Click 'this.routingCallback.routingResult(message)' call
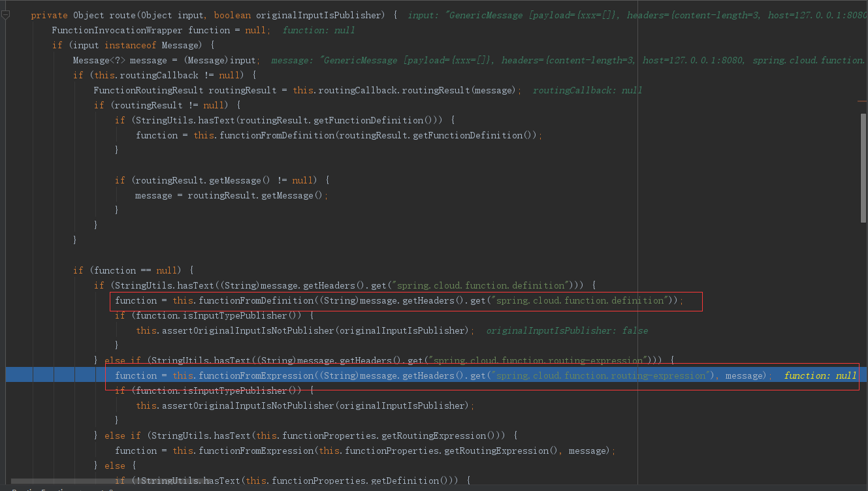Image resolution: width=868 pixels, height=491 pixels. pyautogui.click(x=404, y=90)
